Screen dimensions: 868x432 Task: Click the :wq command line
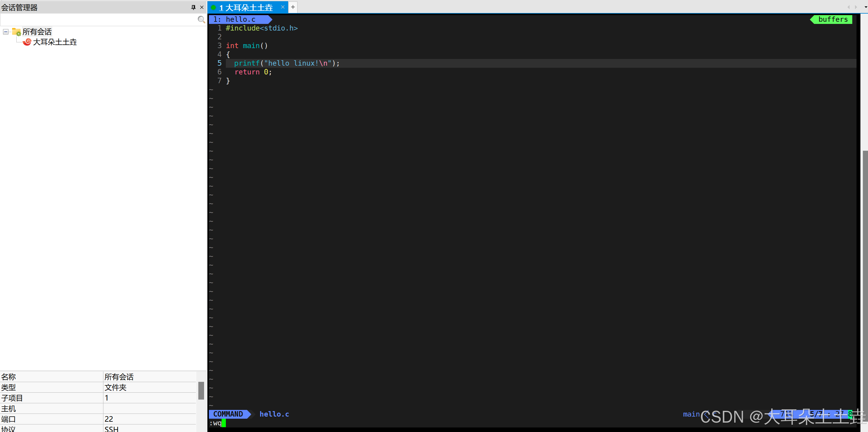216,423
